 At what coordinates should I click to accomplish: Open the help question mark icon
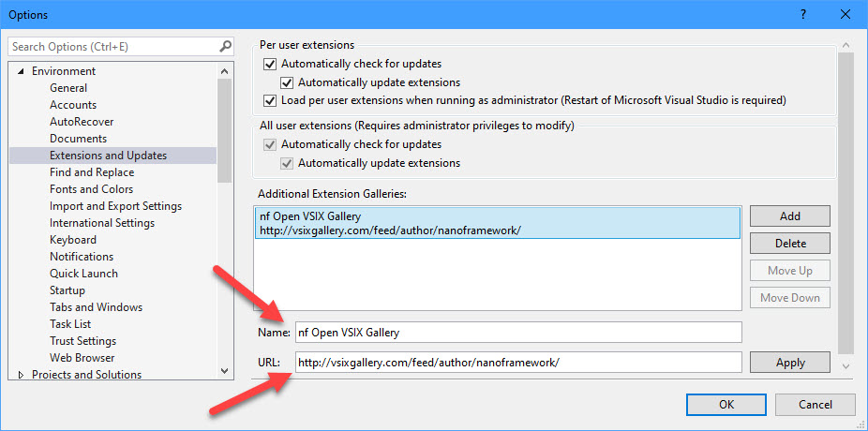[x=803, y=15]
